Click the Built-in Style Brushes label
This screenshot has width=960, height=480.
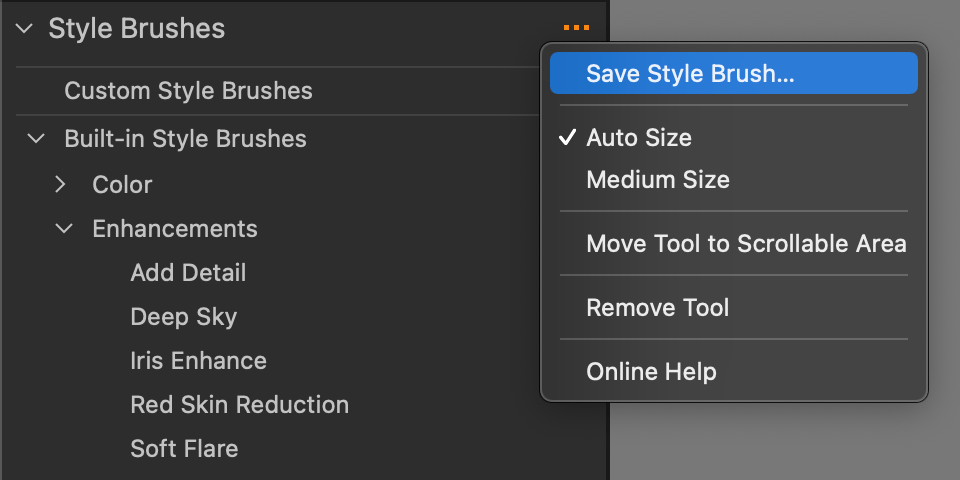186,138
